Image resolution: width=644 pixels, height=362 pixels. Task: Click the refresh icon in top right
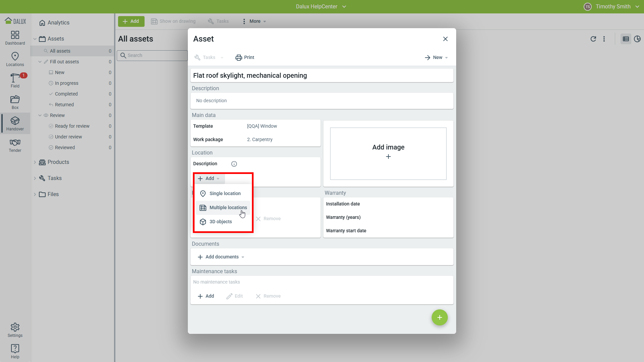point(593,39)
